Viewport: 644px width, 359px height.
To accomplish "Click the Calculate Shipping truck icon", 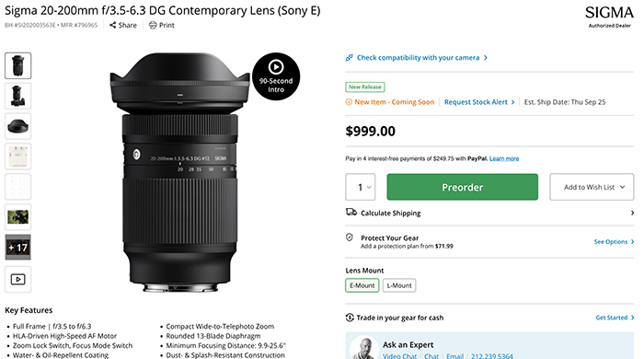I will point(351,213).
